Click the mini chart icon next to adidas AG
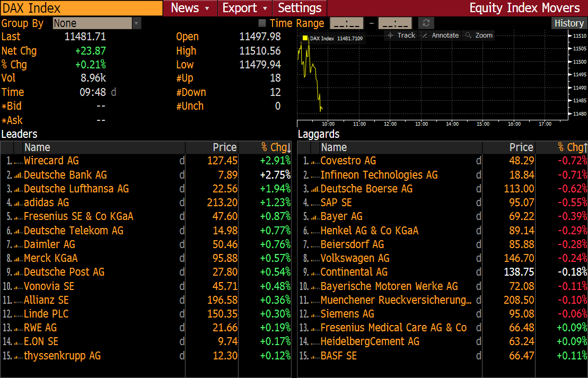Image resolution: width=588 pixels, height=378 pixels. [18, 203]
